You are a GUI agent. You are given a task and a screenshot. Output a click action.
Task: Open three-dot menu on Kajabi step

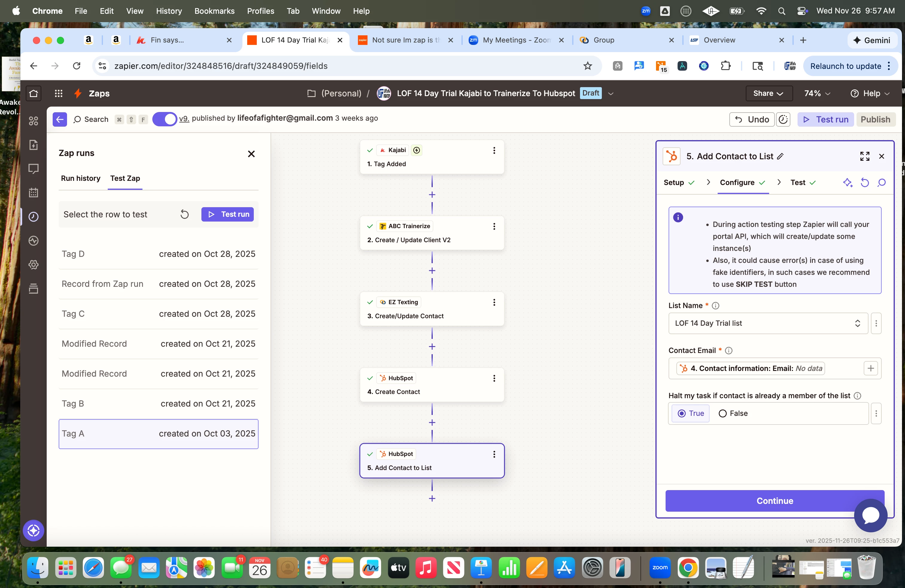(x=494, y=151)
